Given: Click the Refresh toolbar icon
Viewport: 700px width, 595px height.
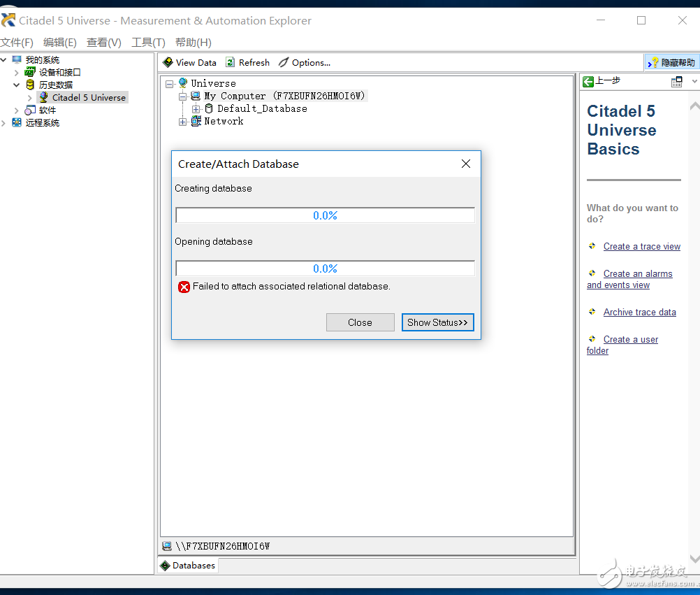Looking at the screenshot, I should tap(230, 62).
